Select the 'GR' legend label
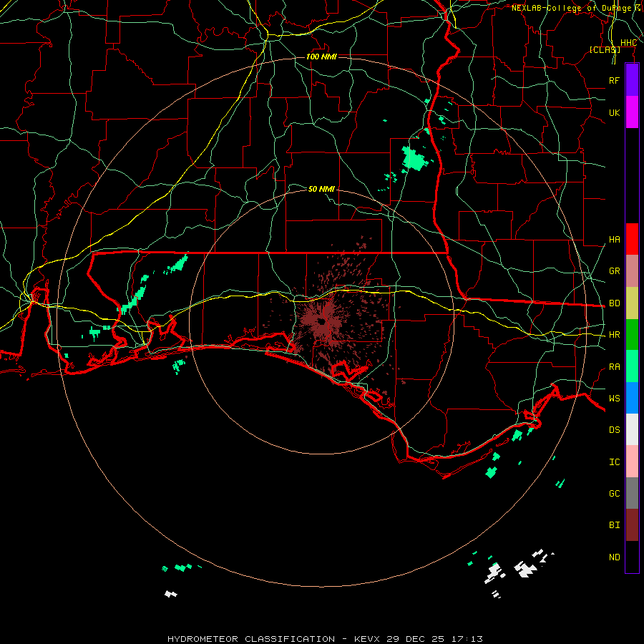 click(x=614, y=271)
